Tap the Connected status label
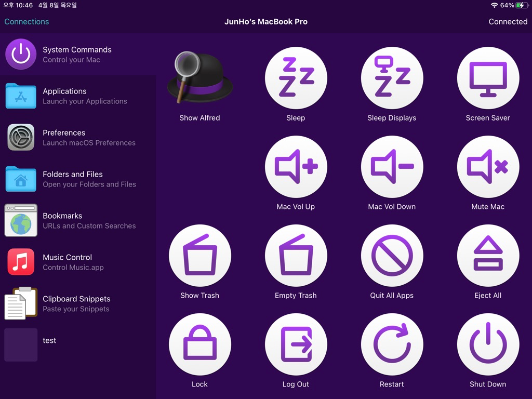Screen dimensions: 532x399 tap(508, 22)
